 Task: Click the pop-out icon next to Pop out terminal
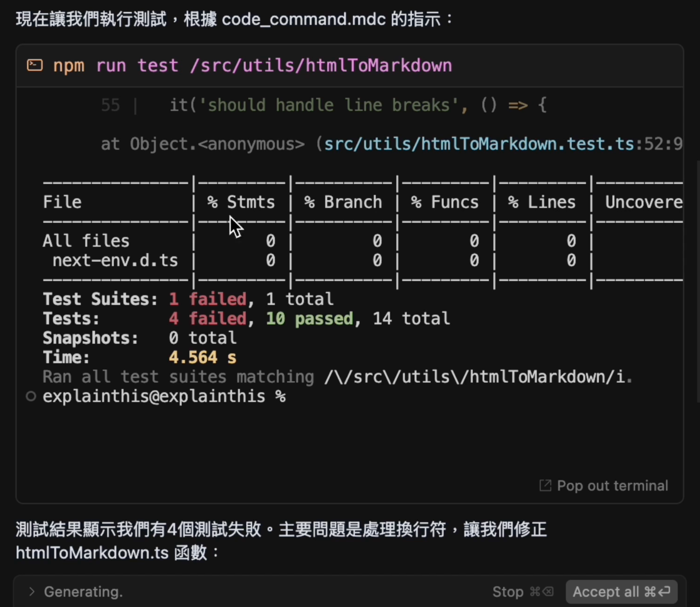point(545,485)
